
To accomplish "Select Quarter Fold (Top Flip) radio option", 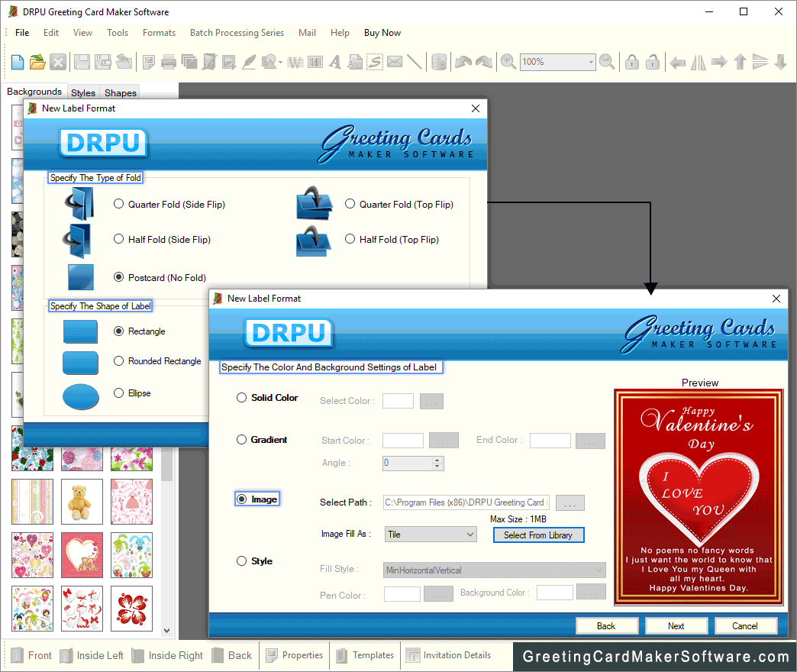I will click(x=350, y=204).
